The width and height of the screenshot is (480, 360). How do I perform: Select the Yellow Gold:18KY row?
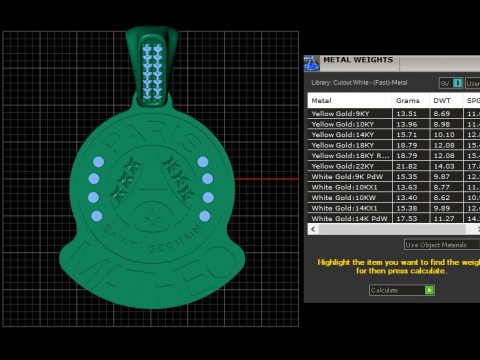point(394,145)
